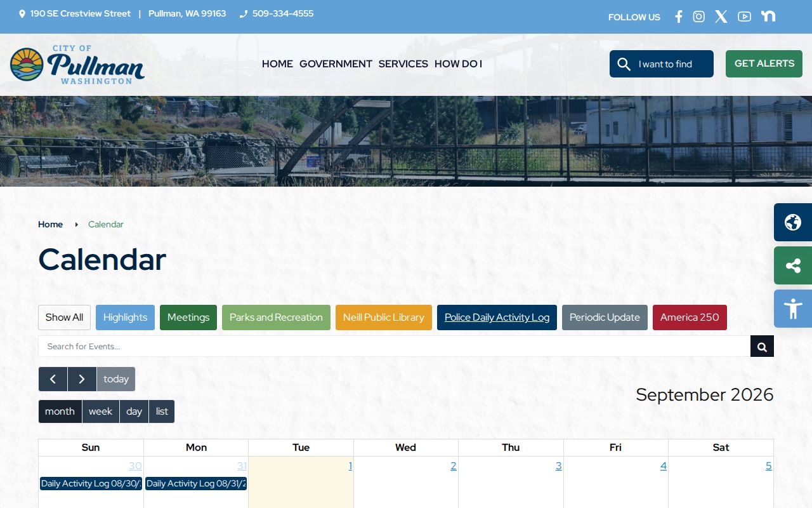The height and width of the screenshot is (508, 812).
Task: Click the Sun column header
Action: 91,448
